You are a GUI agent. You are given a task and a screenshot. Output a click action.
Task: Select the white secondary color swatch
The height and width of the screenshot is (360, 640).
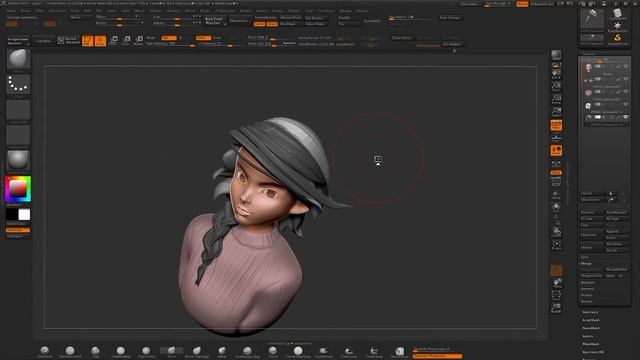pyautogui.click(x=24, y=215)
